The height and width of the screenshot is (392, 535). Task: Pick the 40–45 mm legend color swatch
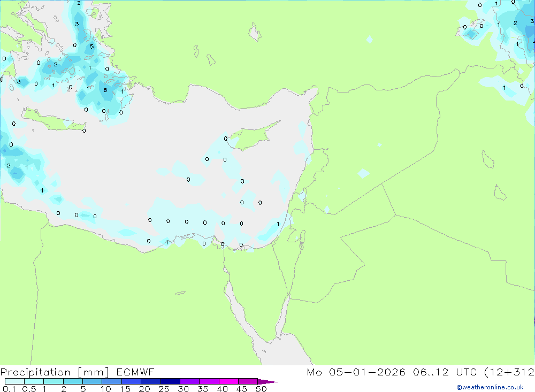tap(228, 381)
